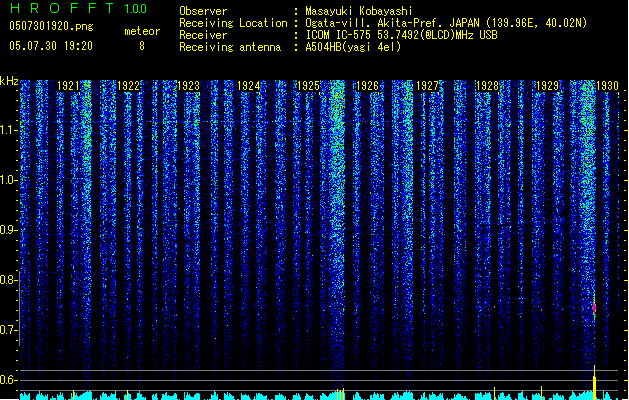Click the Receiving Location label
The image size is (629, 400).
233,23
